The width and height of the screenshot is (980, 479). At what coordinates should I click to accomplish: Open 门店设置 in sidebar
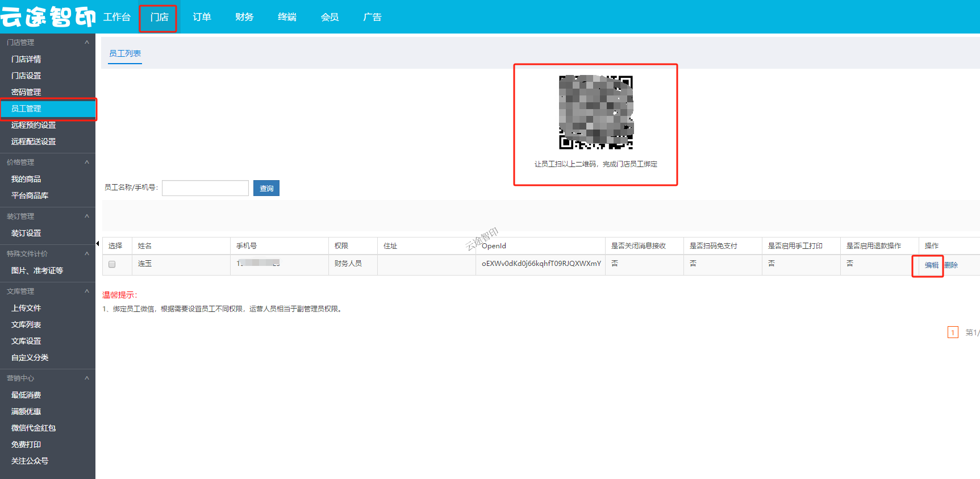[26, 76]
